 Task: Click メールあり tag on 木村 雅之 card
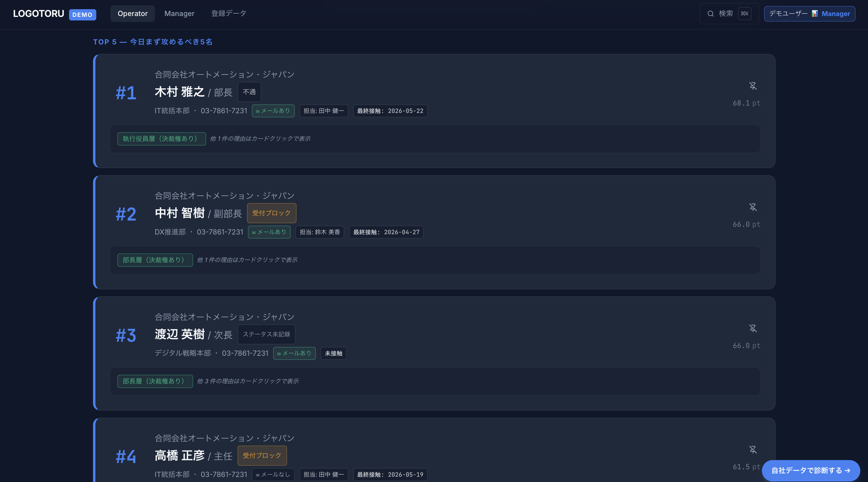273,111
